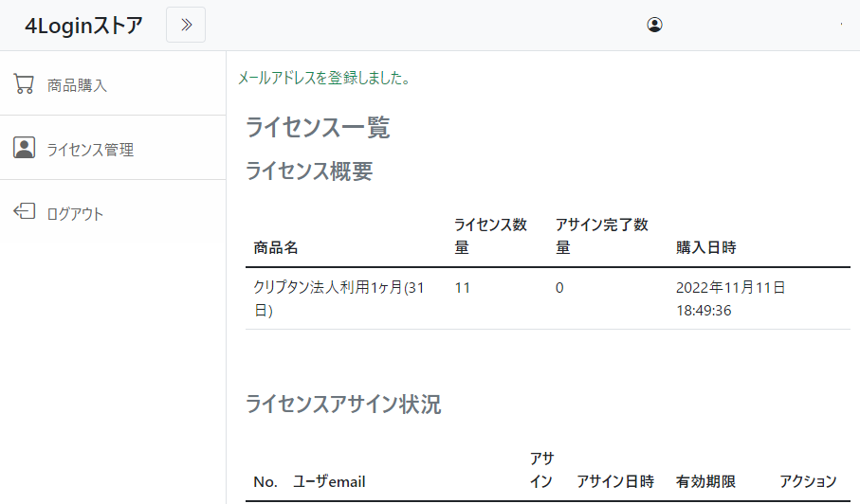Click the 購入日時 column header
The height and width of the screenshot is (504, 860).
click(x=705, y=247)
